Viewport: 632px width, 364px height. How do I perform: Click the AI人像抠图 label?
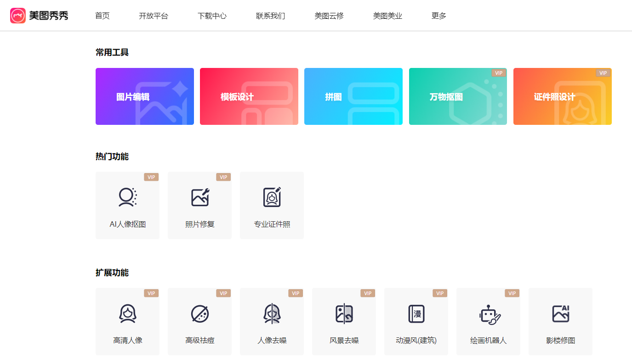128,224
